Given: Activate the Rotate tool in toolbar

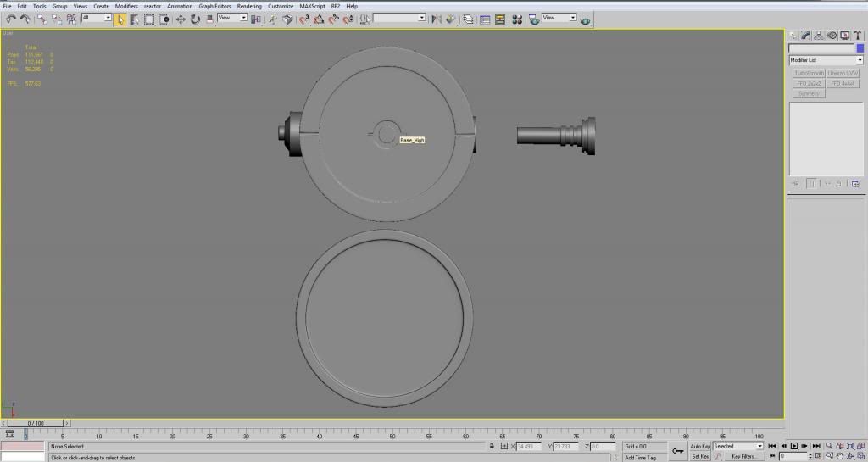Looking at the screenshot, I should click(195, 19).
